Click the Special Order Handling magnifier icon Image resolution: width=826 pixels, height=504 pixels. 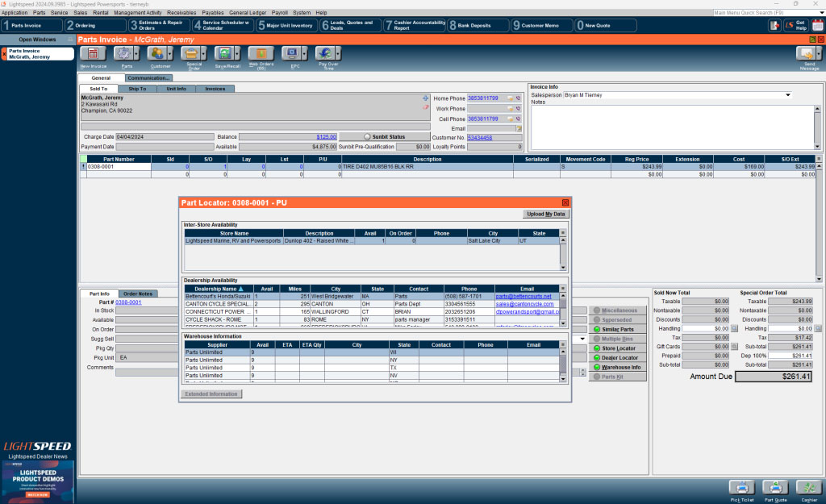click(x=818, y=329)
